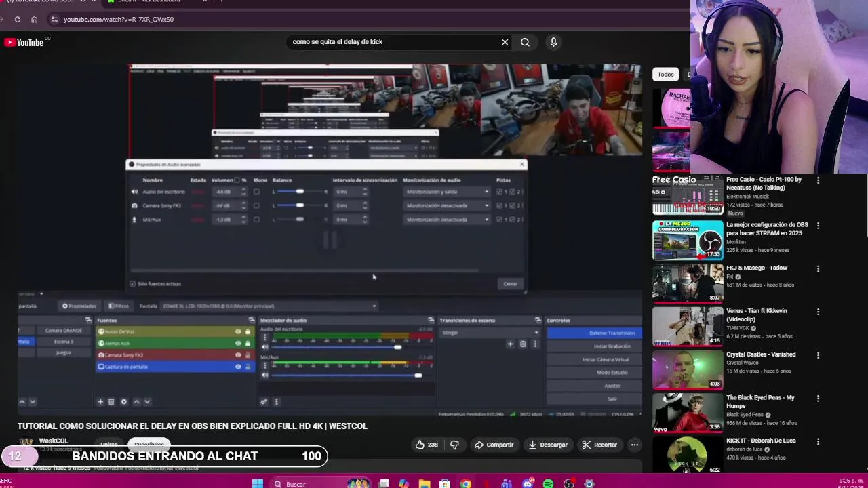The width and height of the screenshot is (868, 488).
Task: Clear the YouTube search text with X
Action: (x=505, y=42)
